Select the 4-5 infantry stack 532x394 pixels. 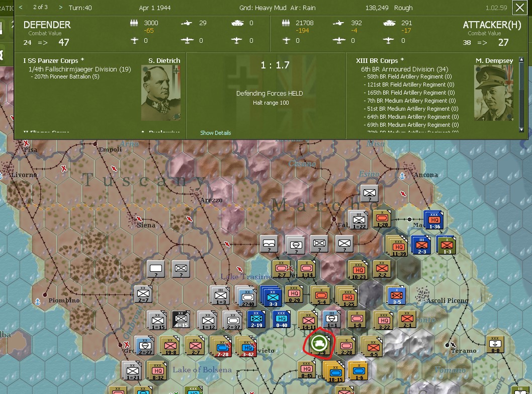pos(373,347)
